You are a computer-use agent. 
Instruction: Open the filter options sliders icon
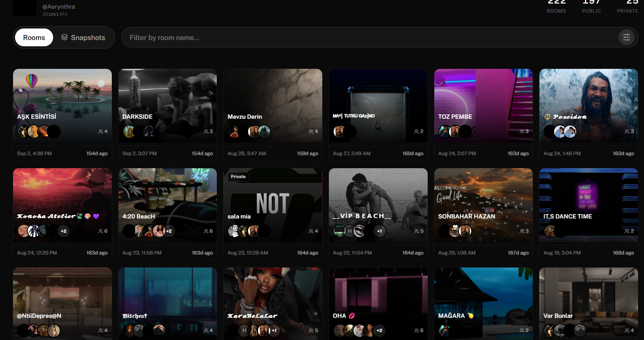tap(627, 38)
